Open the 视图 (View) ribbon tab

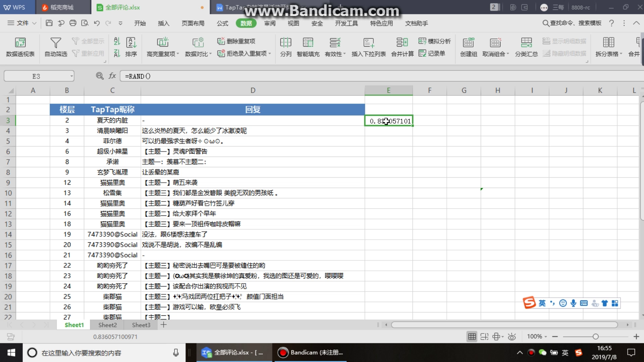[x=293, y=23]
